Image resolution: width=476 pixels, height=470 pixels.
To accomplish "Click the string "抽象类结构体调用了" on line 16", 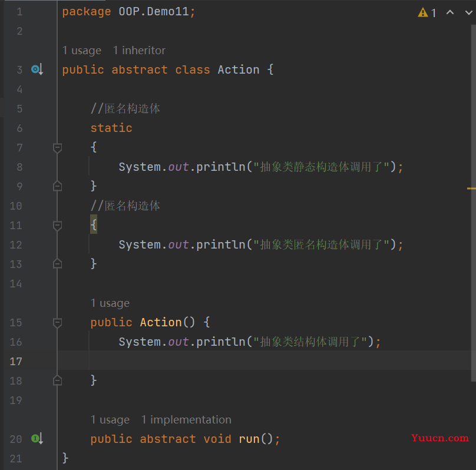I will pos(310,342).
